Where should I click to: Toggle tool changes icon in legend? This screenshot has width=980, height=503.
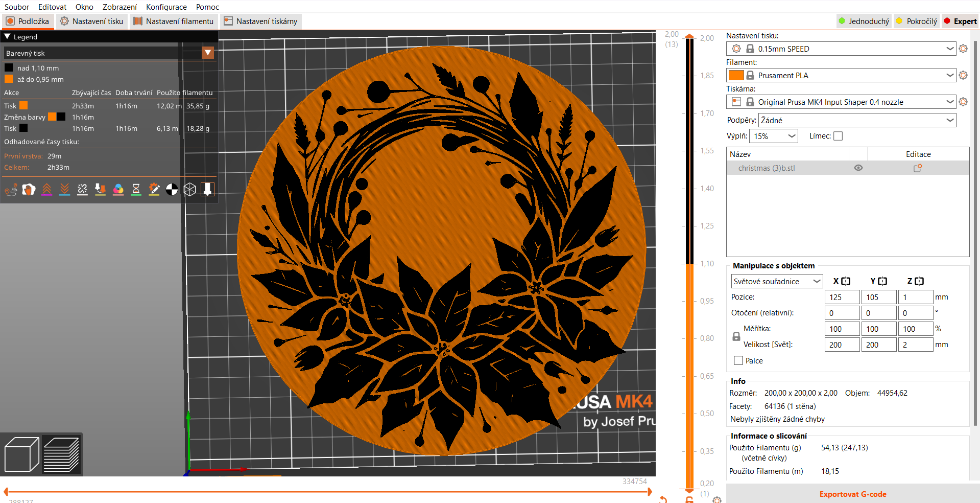click(101, 190)
